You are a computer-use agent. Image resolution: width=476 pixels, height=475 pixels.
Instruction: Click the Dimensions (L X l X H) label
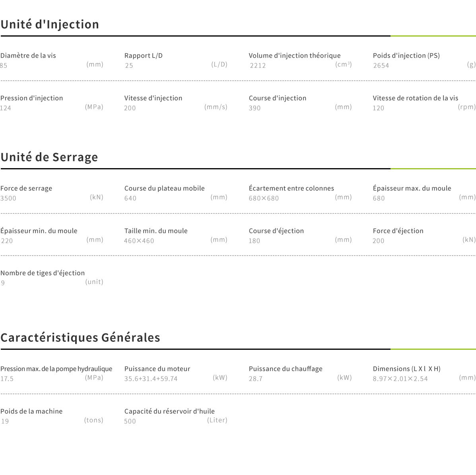pyautogui.click(x=407, y=369)
